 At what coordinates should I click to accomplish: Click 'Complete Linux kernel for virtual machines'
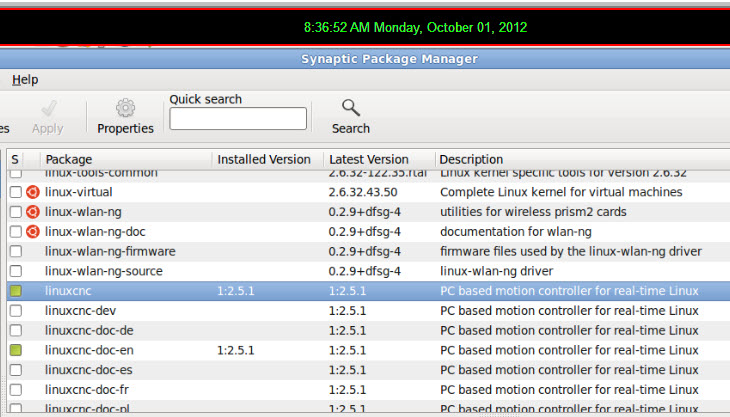click(561, 192)
